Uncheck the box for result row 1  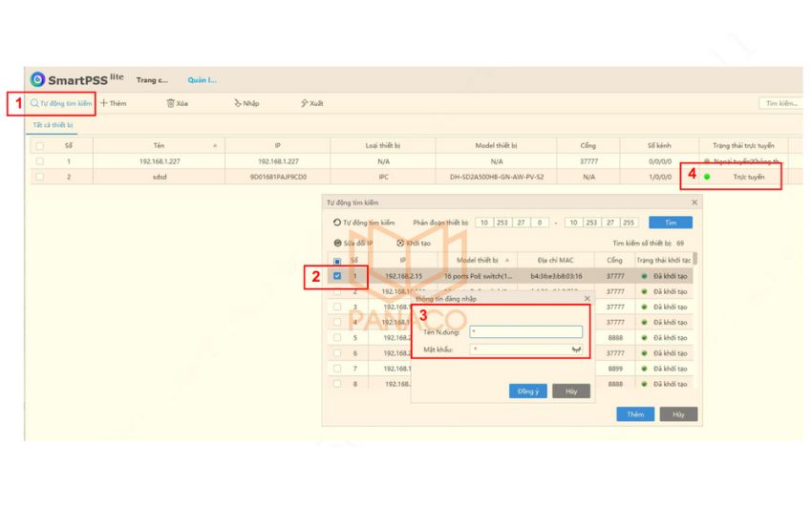coord(337,276)
